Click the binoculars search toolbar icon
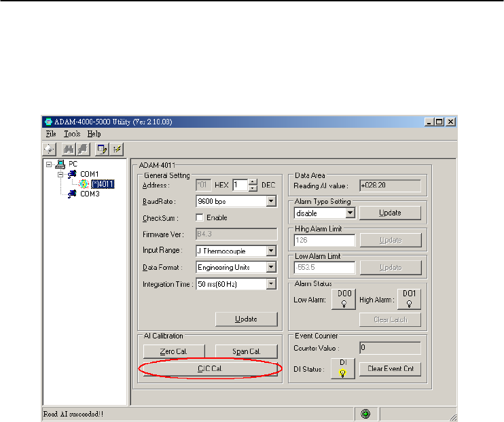 click(69, 150)
